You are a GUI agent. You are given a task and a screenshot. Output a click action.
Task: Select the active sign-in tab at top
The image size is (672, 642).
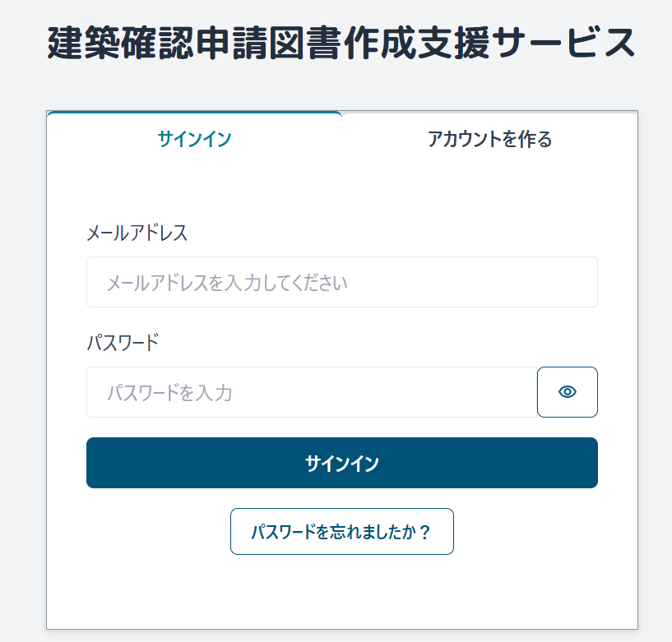point(194,139)
